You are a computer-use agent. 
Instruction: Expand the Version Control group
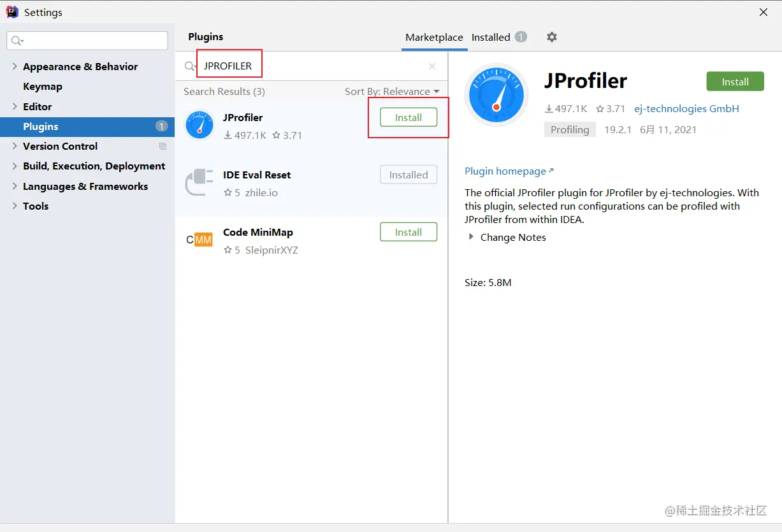click(15, 146)
